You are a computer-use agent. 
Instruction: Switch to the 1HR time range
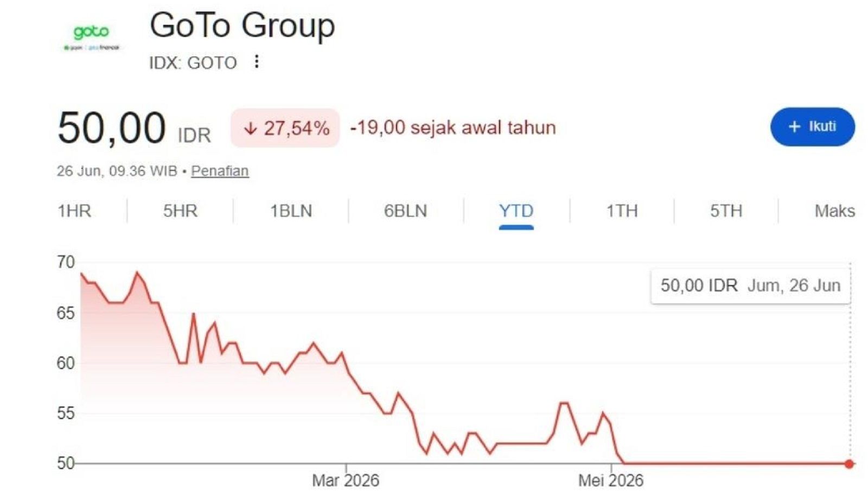pyautogui.click(x=74, y=211)
